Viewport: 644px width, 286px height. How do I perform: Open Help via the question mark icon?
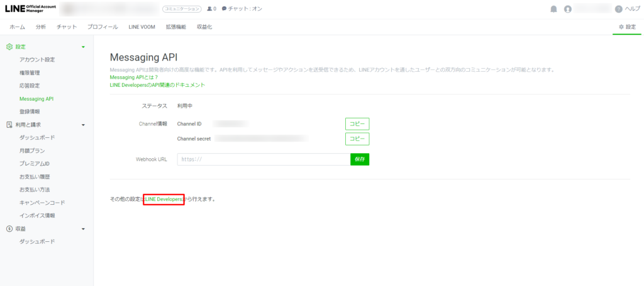pyautogui.click(x=619, y=9)
